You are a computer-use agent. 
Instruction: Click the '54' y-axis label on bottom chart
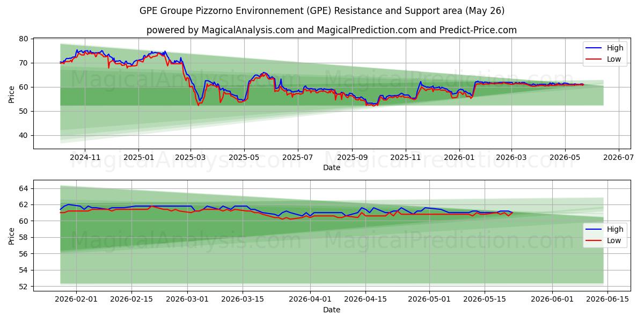[24, 270]
